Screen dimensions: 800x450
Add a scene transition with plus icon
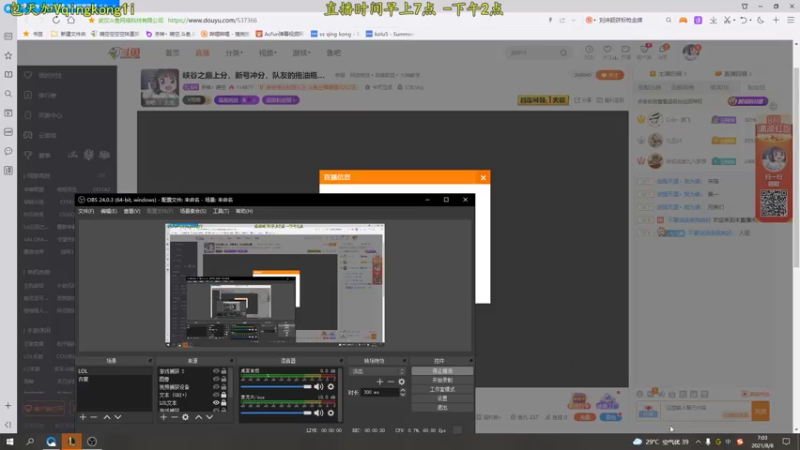pyautogui.click(x=380, y=382)
